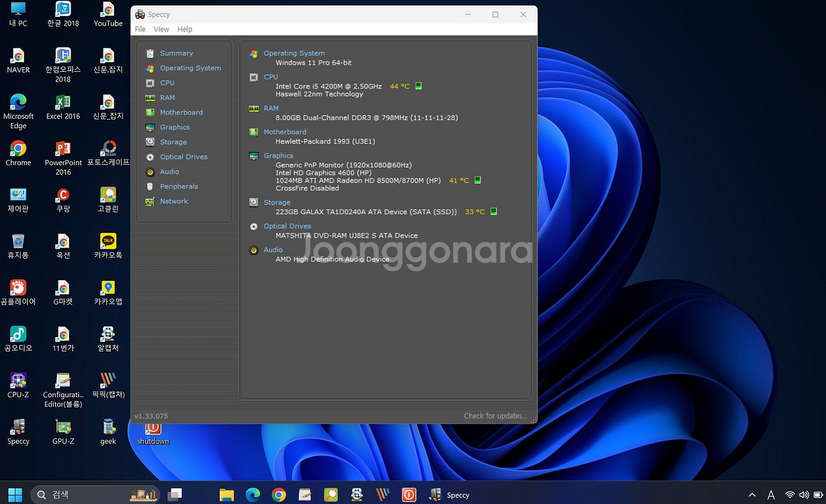Open Motherboard details from sidebar
The width and height of the screenshot is (826, 504).
[x=181, y=112]
